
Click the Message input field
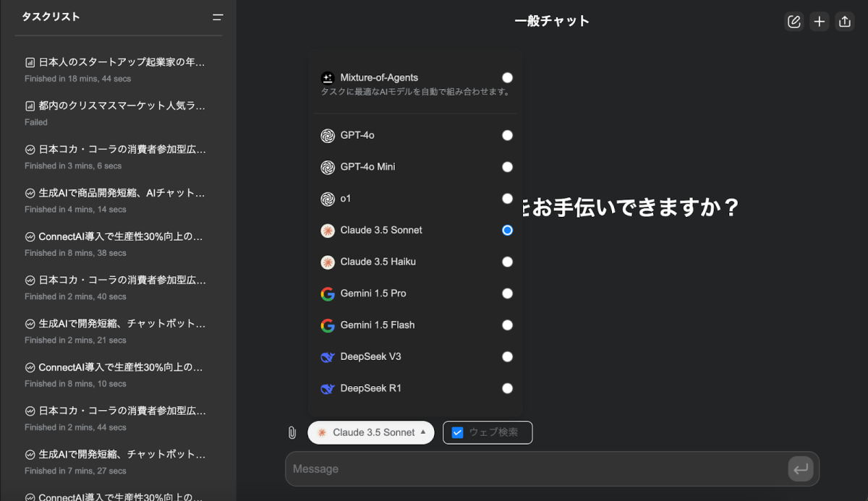pyautogui.click(x=535, y=469)
